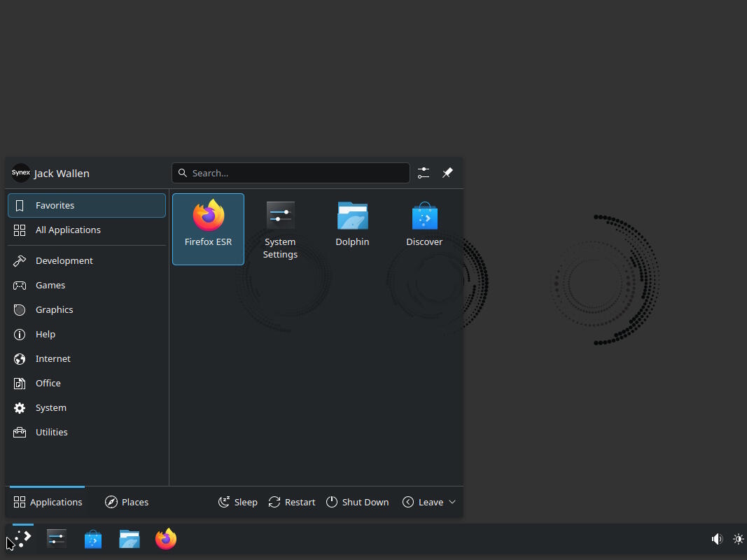Open the Help category
Screen dimensions: 747x560
87,335
